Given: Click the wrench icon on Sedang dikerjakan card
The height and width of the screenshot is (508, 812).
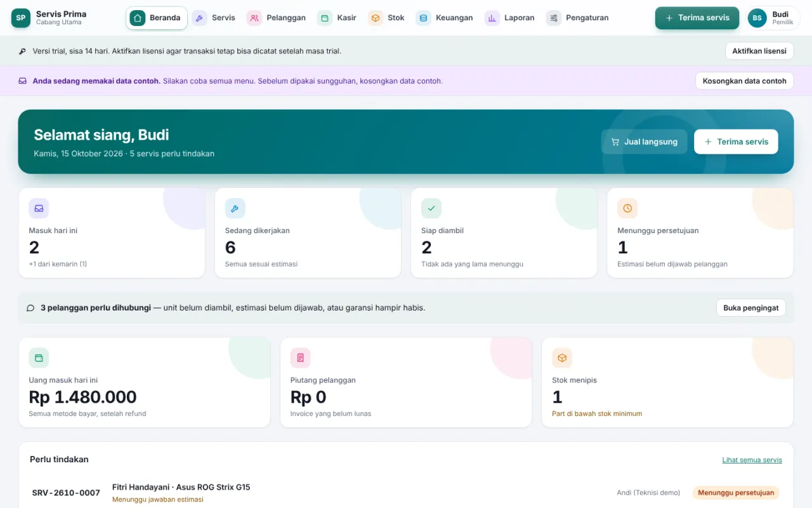Looking at the screenshot, I should point(235,208).
